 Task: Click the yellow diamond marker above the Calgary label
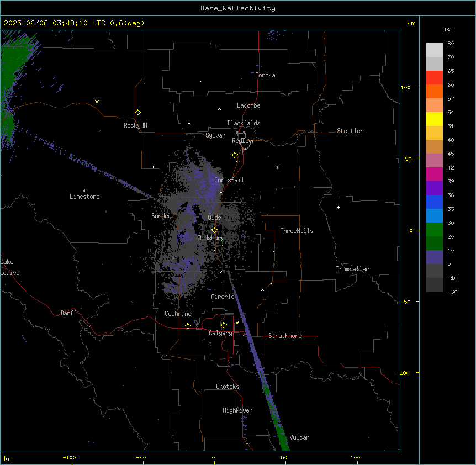(224, 325)
